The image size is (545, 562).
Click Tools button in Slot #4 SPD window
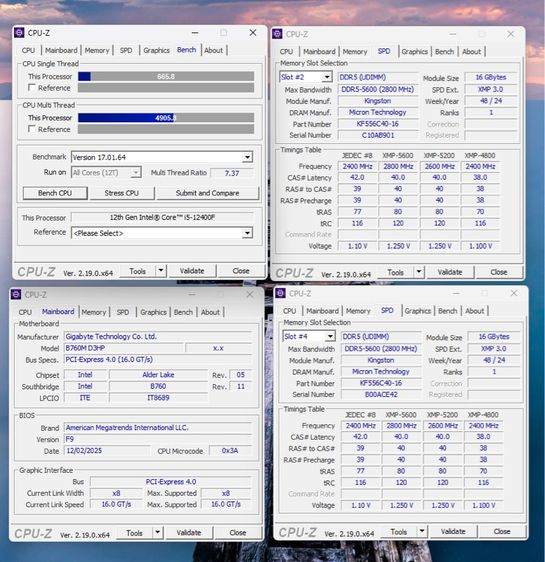pos(398,532)
